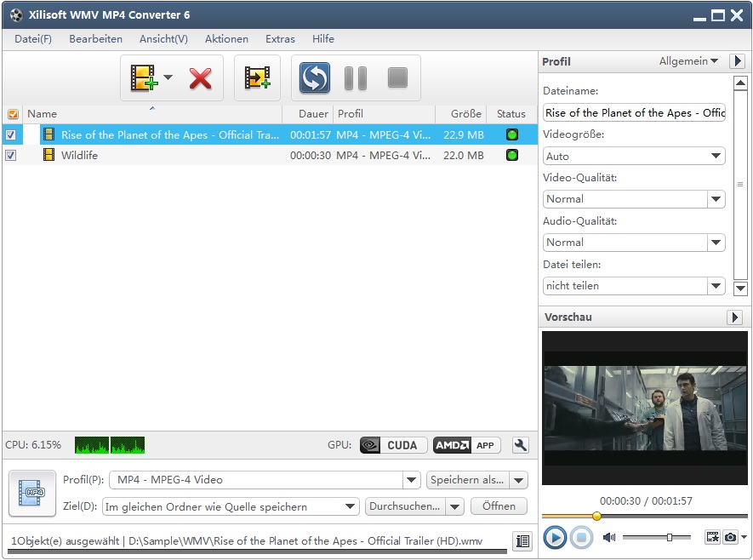The height and width of the screenshot is (560, 753).
Task: Toggle AMD APP GPU acceleration
Action: coord(466,445)
